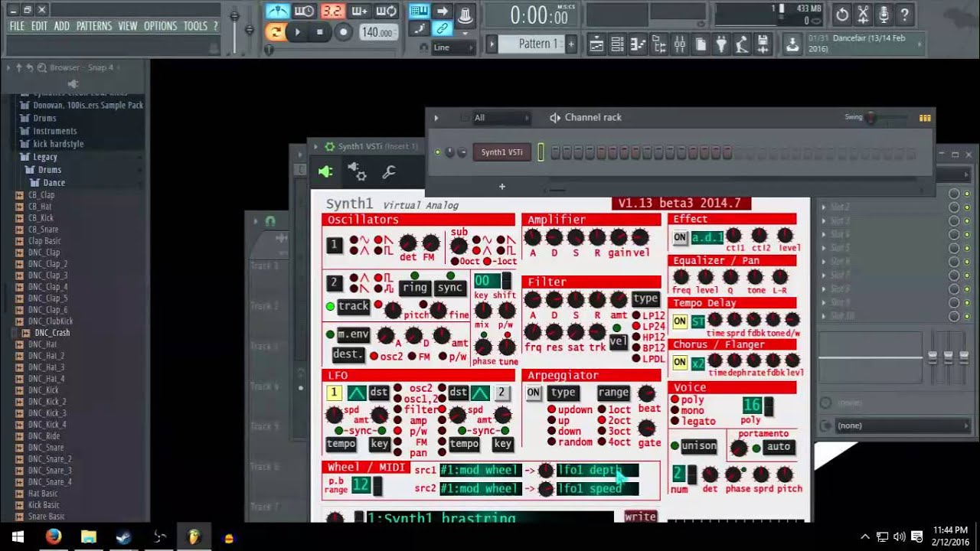
Task: Click the undo history circular arrow icon
Action: coord(842,15)
